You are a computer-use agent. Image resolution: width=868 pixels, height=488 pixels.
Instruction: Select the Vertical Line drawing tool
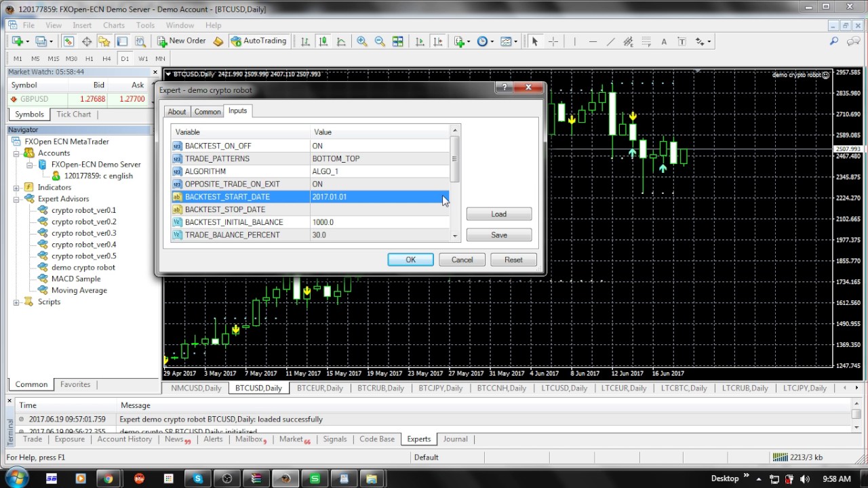[x=574, y=41]
